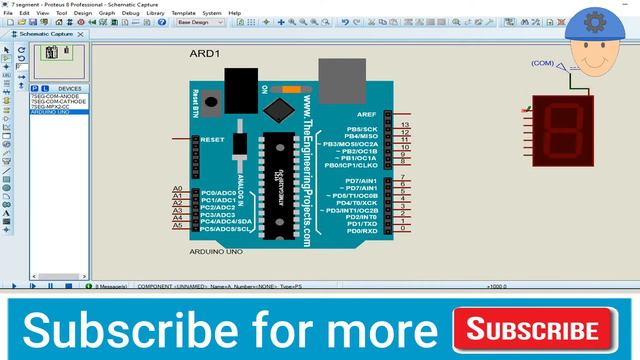Select the Component Mode tool

coord(7,58)
